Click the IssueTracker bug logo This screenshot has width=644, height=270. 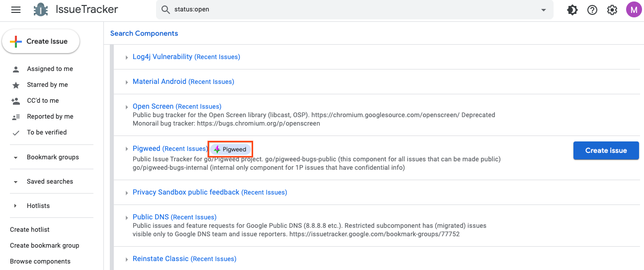[x=41, y=10]
